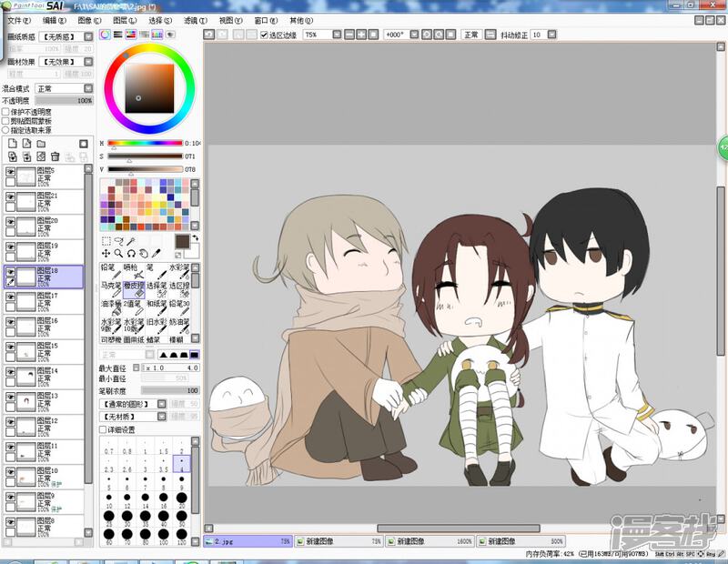
Task: Click the zoom magnifier tool
Action: tap(118, 253)
